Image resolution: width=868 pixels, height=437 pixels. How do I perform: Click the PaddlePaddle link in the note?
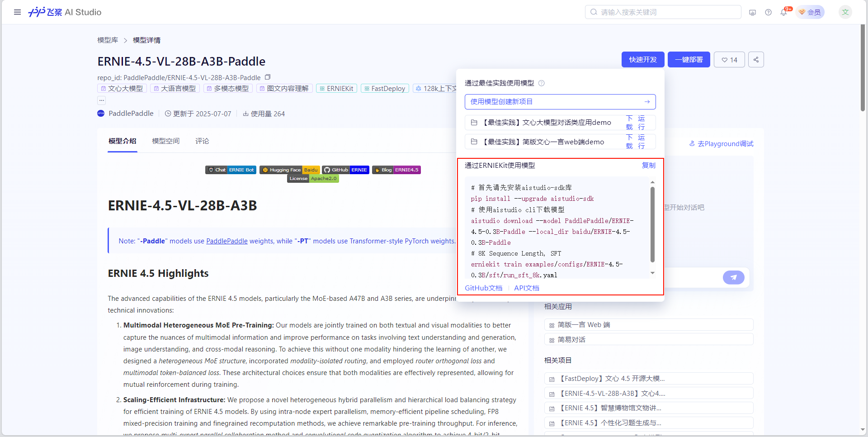pos(227,241)
